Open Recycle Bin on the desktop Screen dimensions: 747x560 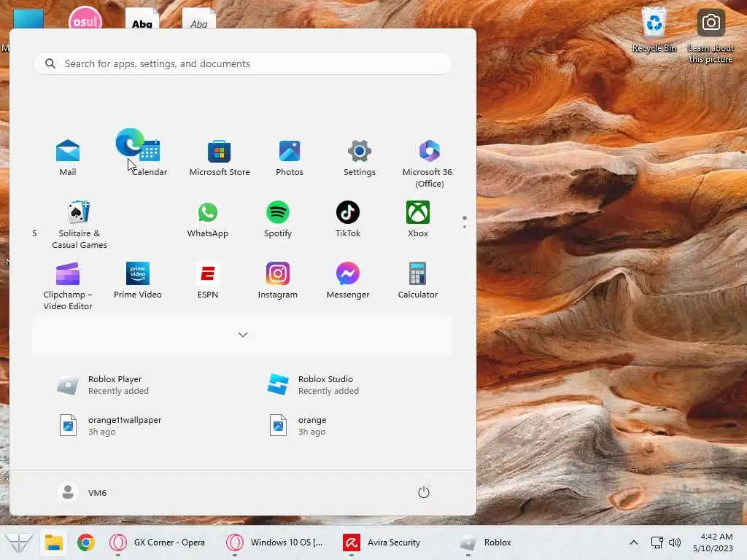click(x=654, y=29)
